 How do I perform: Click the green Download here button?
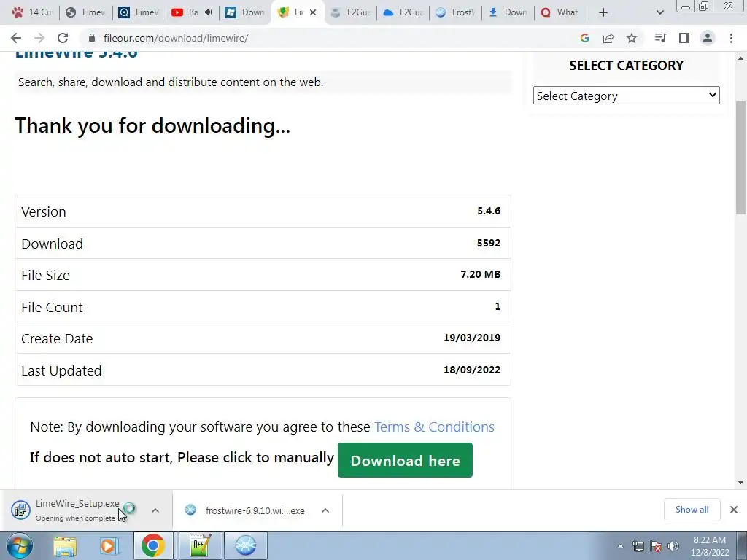click(405, 461)
